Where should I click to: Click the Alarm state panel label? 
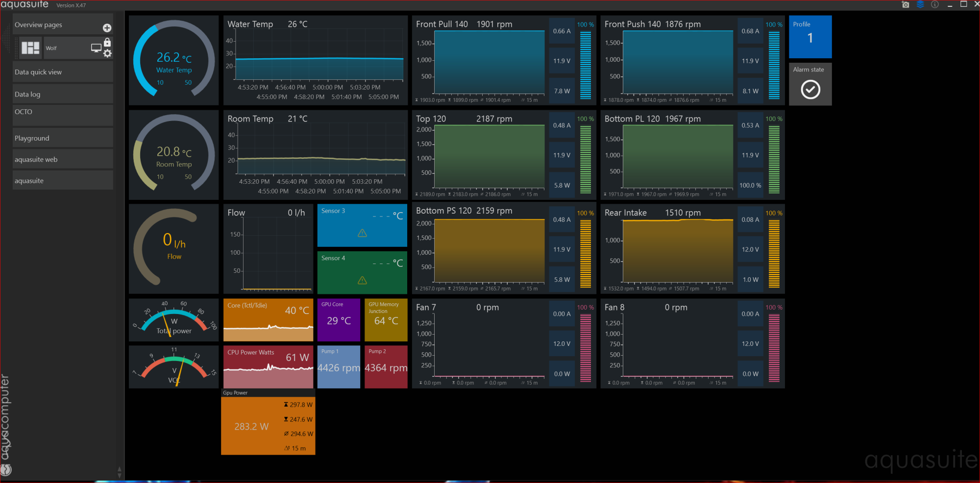click(x=808, y=70)
